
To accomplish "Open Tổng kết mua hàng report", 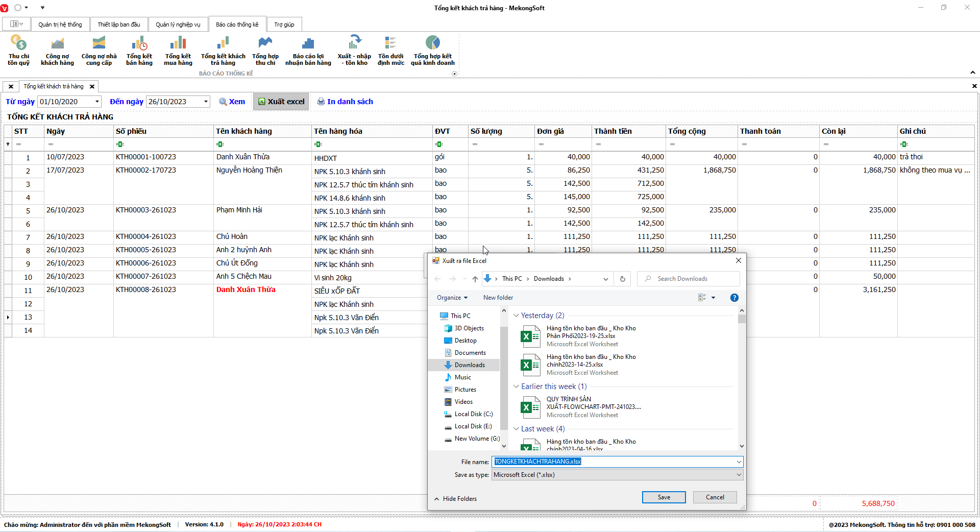I will click(x=178, y=50).
